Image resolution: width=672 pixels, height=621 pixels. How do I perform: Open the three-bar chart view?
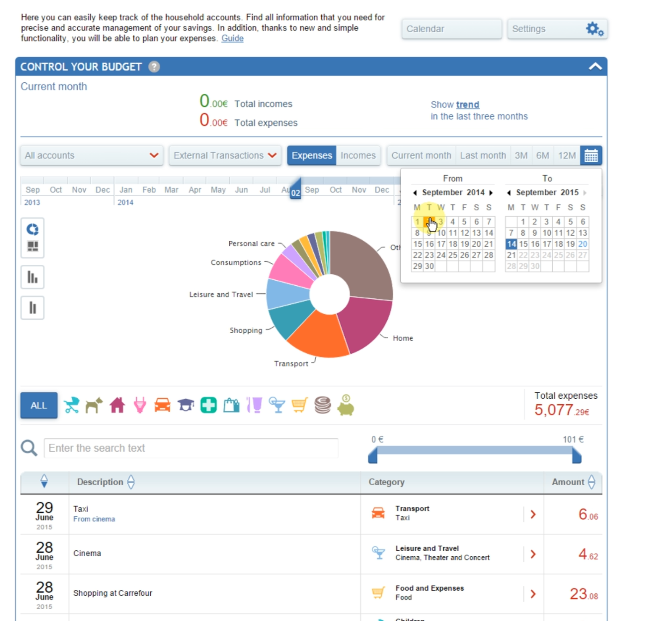pyautogui.click(x=32, y=277)
